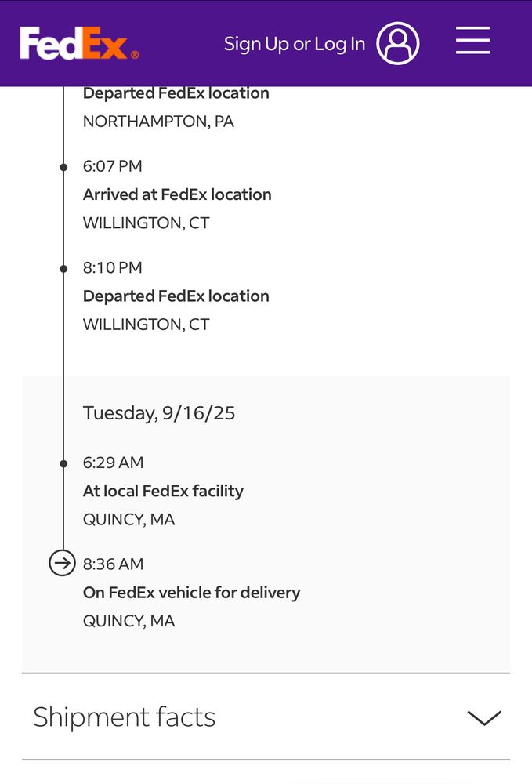
Task: Click the arrow icon marking current delivery status
Action: [x=62, y=563]
